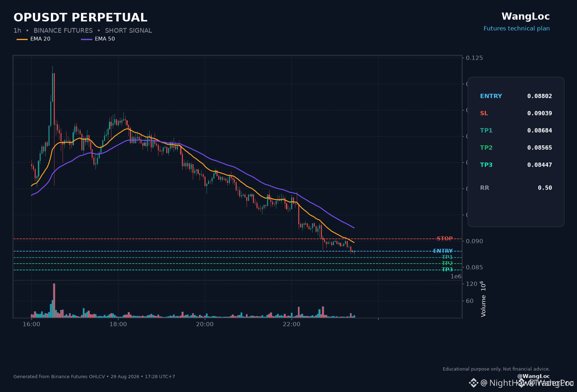Select the TP3 value 0.08447
Image resolution: width=577 pixels, height=392 pixels.
(x=540, y=165)
